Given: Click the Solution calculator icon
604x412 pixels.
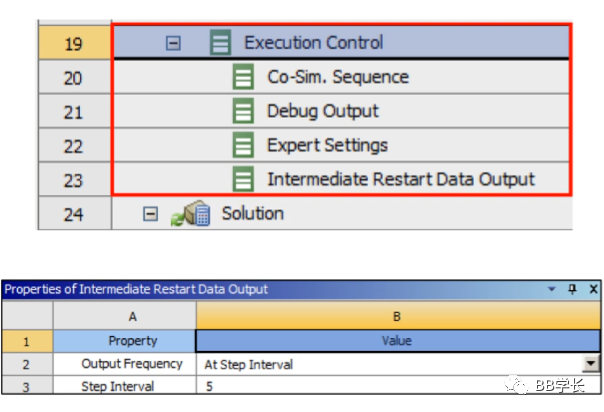Looking at the screenshot, I should 196,214.
